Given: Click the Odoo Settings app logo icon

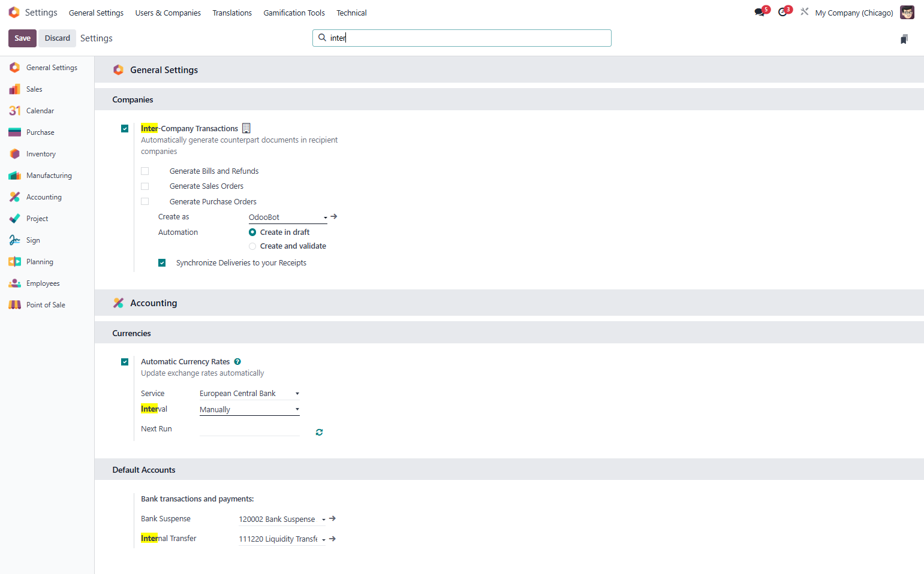Looking at the screenshot, I should [14, 13].
